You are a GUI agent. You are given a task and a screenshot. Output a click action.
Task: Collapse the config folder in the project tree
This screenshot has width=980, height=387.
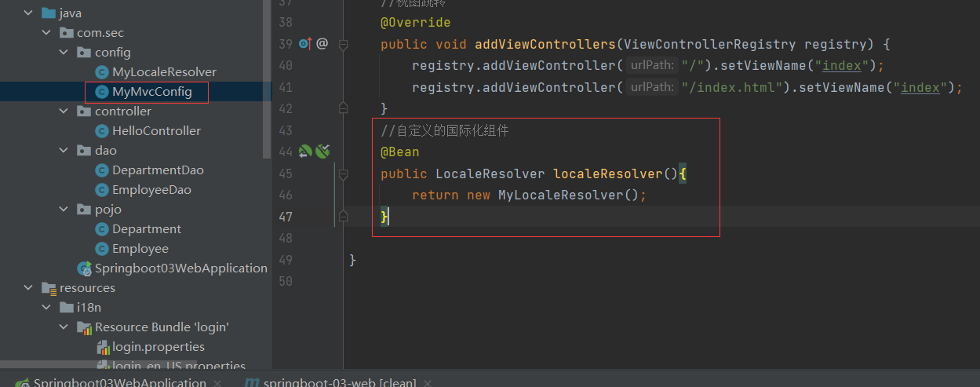64,53
